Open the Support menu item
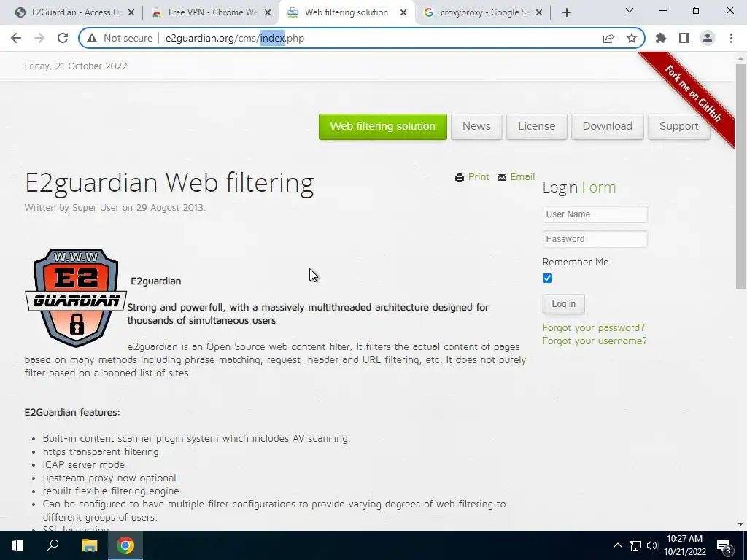 [679, 127]
